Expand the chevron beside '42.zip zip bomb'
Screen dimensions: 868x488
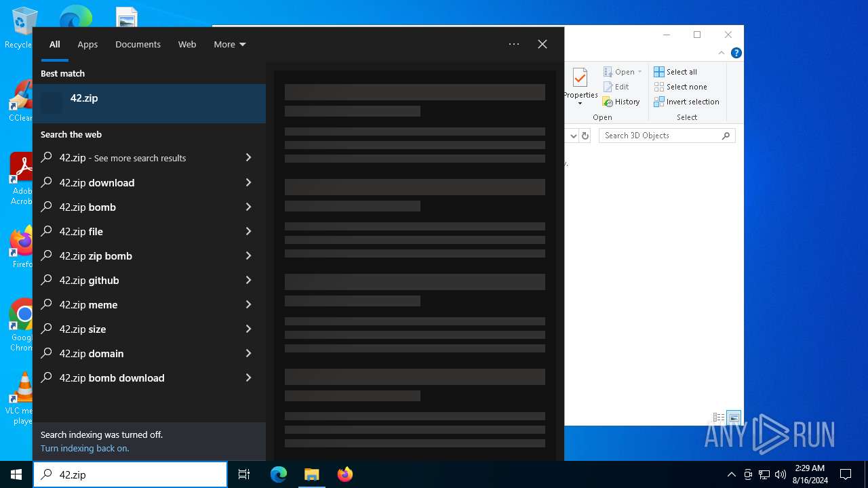coord(248,256)
